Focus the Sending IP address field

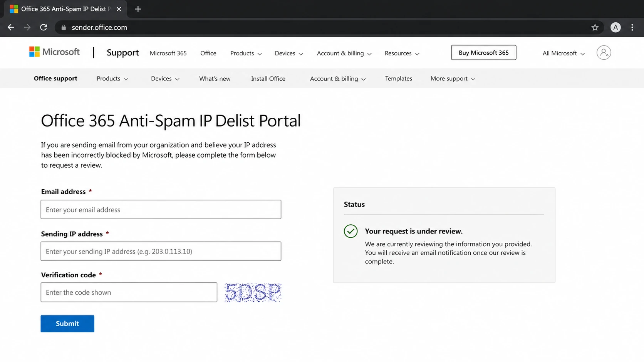click(161, 251)
